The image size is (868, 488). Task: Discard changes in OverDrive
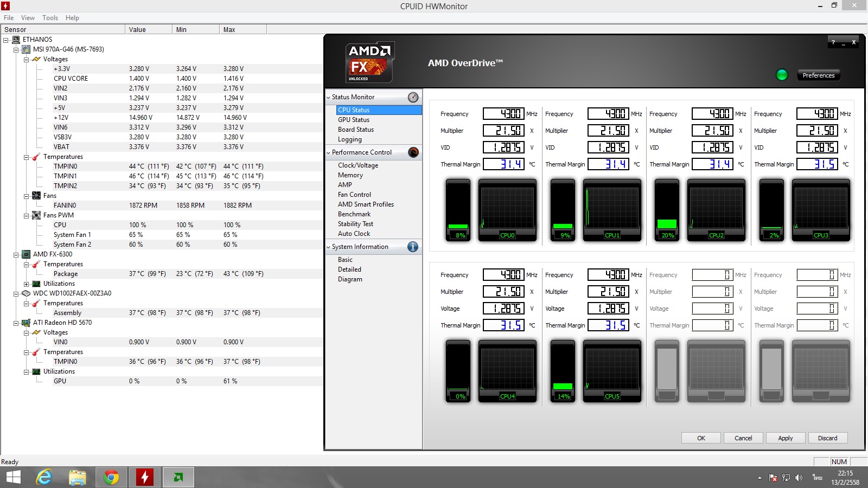pyautogui.click(x=828, y=438)
